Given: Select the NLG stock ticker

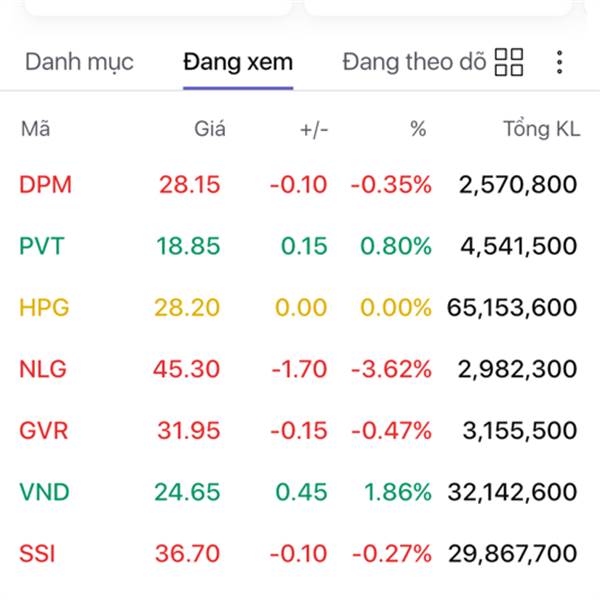Looking at the screenshot, I should [43, 369].
